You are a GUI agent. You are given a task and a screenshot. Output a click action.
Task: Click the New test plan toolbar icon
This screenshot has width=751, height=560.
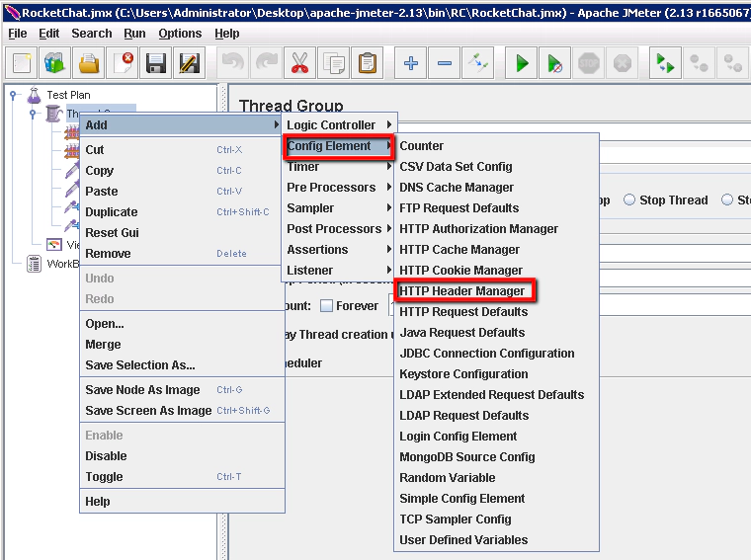22,63
